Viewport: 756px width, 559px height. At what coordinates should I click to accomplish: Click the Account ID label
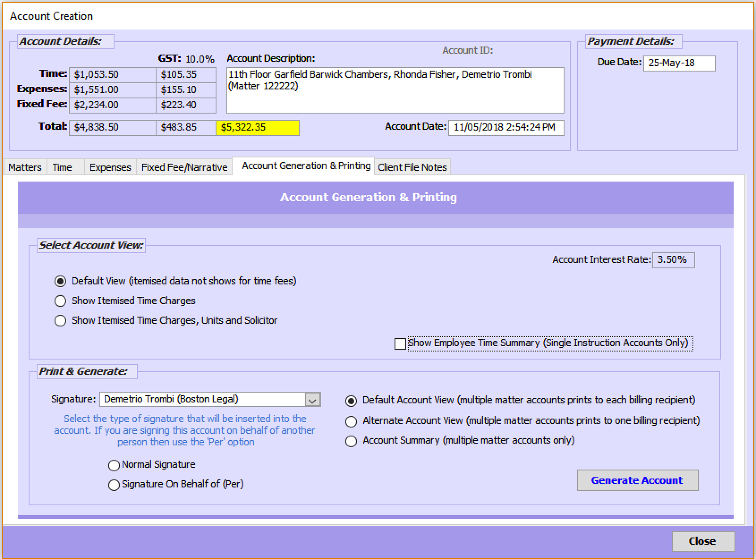click(467, 51)
